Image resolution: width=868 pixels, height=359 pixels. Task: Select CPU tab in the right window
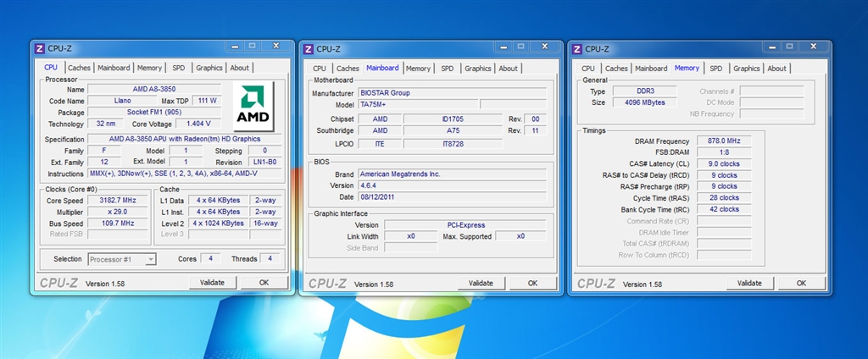coord(588,69)
